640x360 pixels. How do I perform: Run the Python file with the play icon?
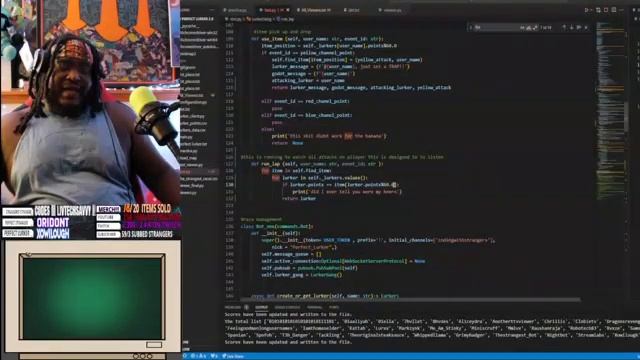coord(587,10)
